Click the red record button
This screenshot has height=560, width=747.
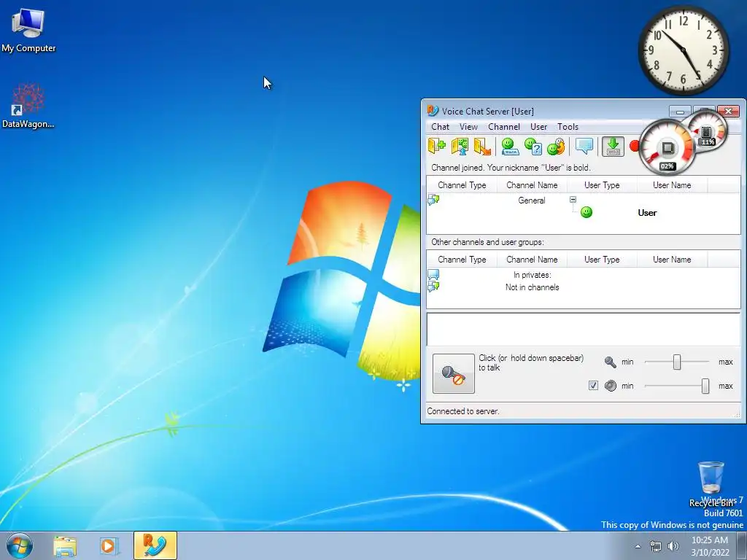pos(634,146)
